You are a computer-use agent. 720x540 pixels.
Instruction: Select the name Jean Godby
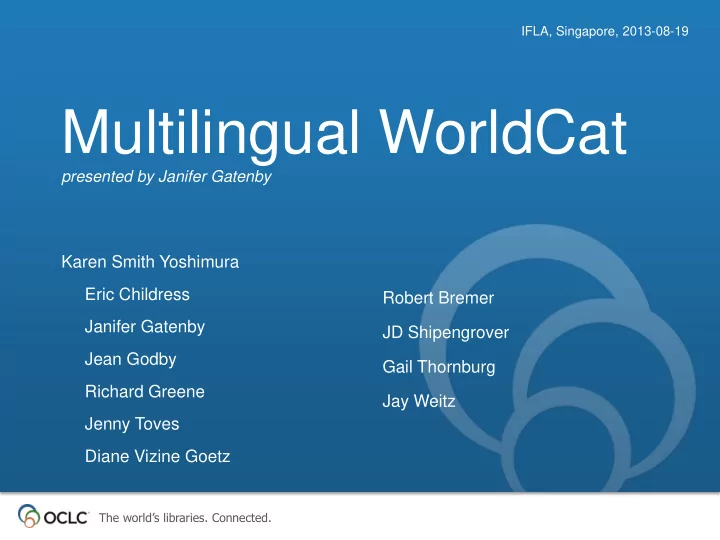130,360
